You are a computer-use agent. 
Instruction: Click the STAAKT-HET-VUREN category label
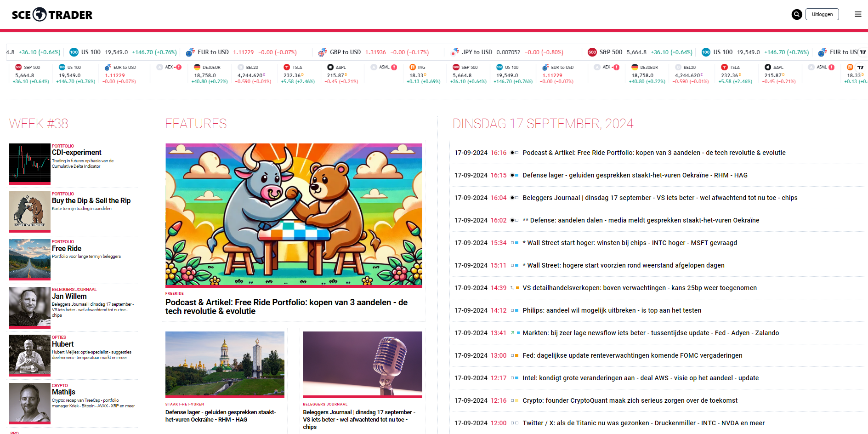(x=185, y=404)
